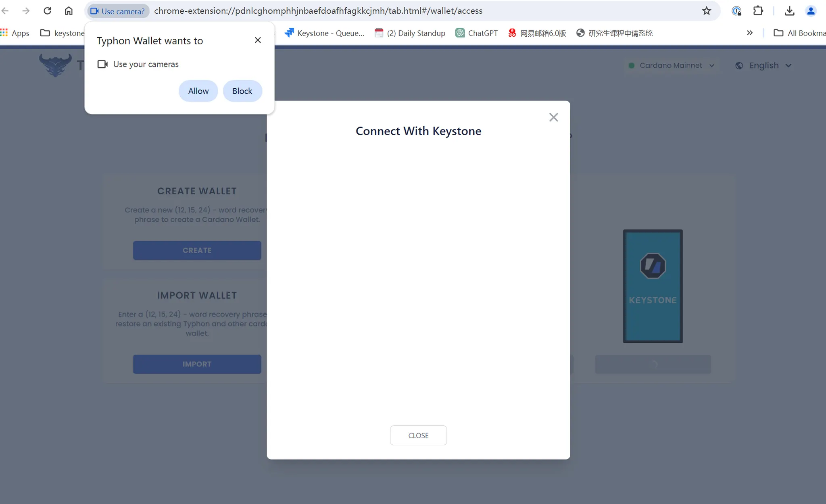Open the ChatGPT bookmark

[477, 33]
